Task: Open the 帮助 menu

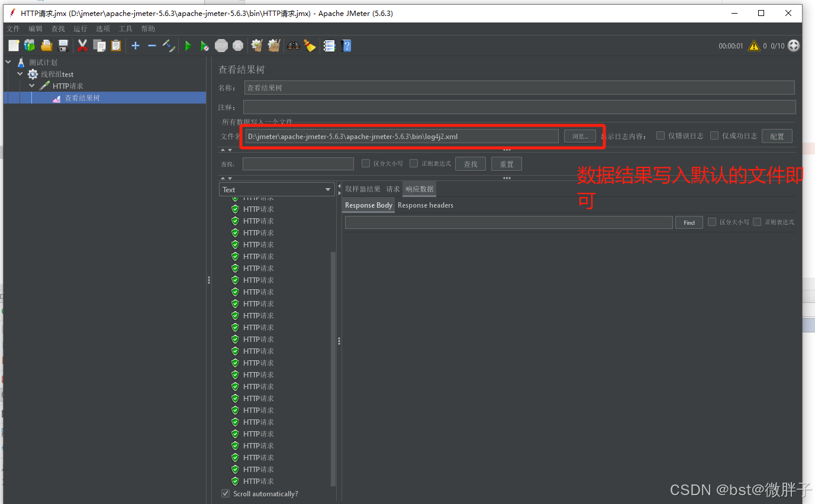Action: (x=148, y=28)
